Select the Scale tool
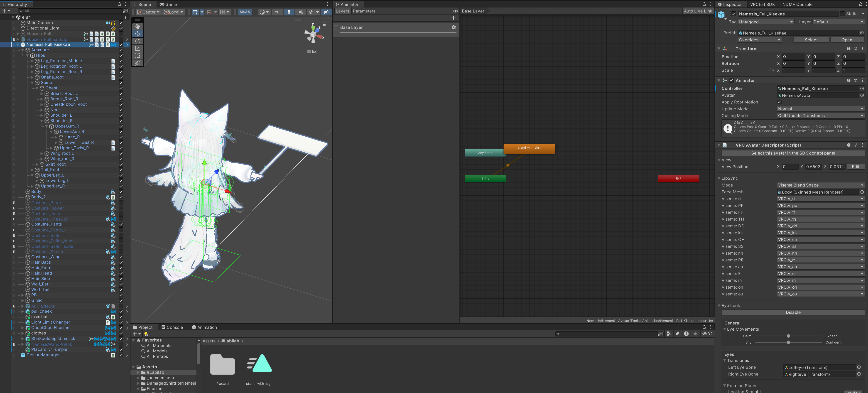Screen dimensions: 868x393 click(137, 48)
